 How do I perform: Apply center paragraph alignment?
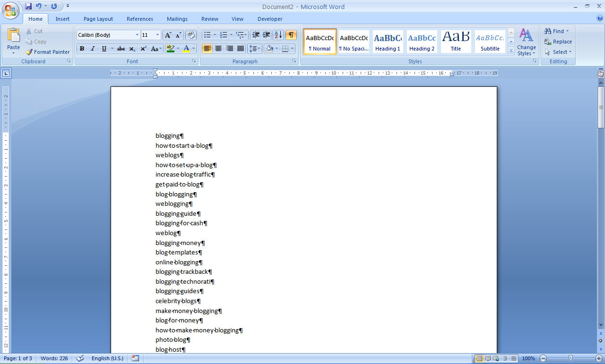[x=218, y=49]
